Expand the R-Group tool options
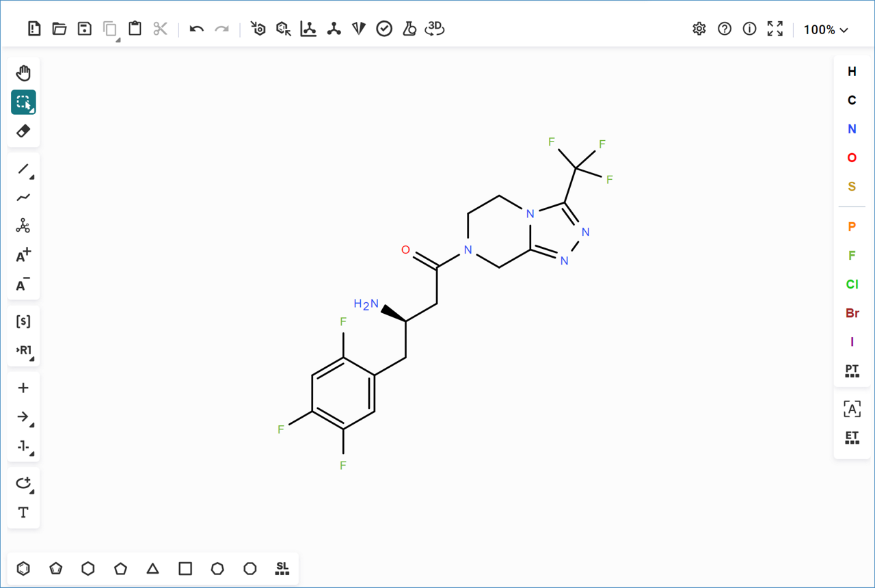Viewport: 875px width, 588px height. 25,351
